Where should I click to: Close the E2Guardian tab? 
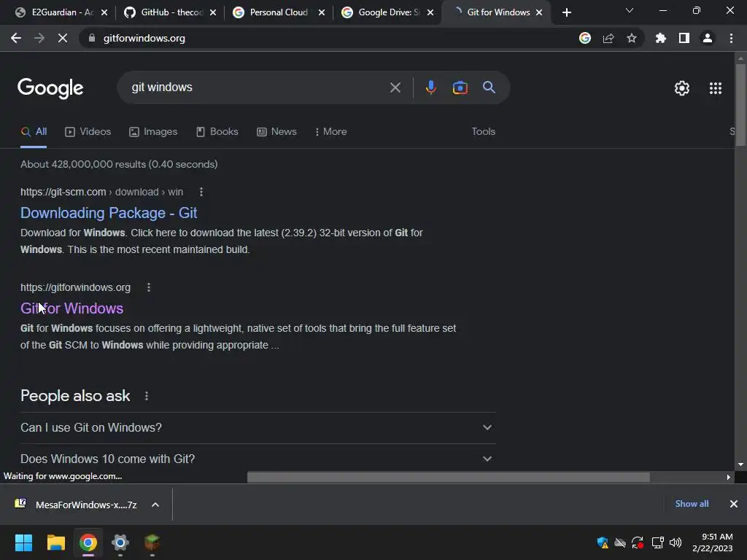[x=104, y=12]
